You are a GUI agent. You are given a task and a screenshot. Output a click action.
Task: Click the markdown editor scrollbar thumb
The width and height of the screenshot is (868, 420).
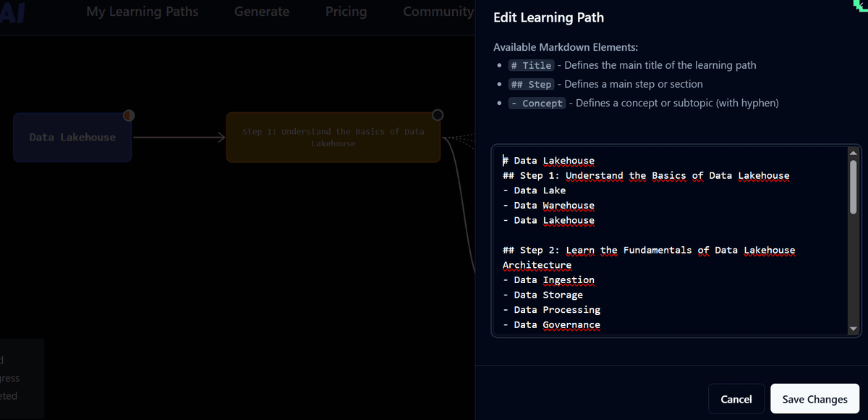tap(853, 187)
